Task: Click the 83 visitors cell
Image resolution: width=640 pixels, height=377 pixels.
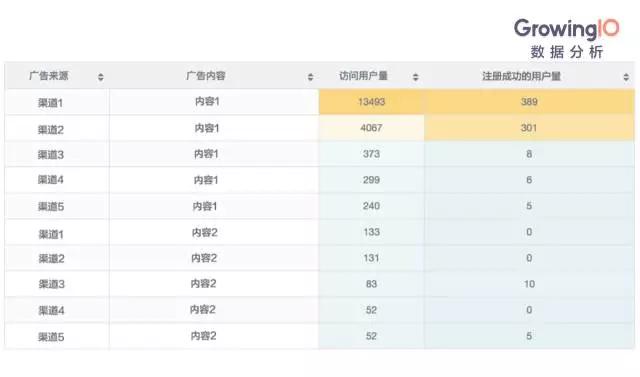Action: (x=371, y=284)
